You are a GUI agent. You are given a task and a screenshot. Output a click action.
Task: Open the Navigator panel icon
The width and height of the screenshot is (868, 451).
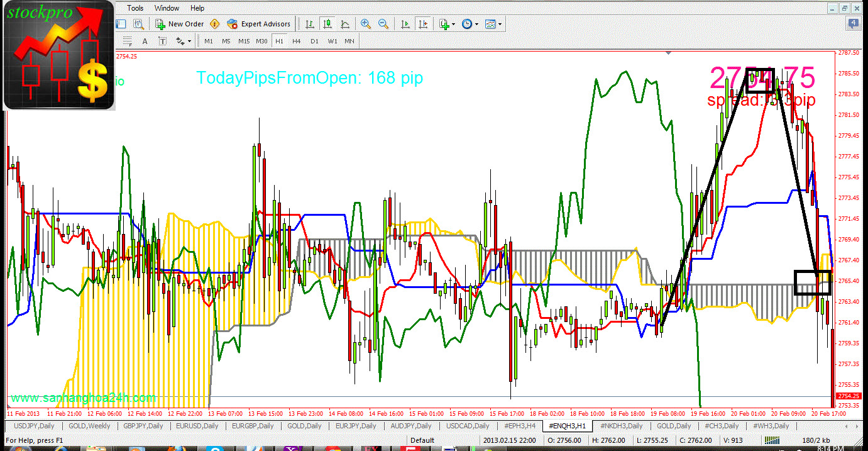tap(121, 24)
